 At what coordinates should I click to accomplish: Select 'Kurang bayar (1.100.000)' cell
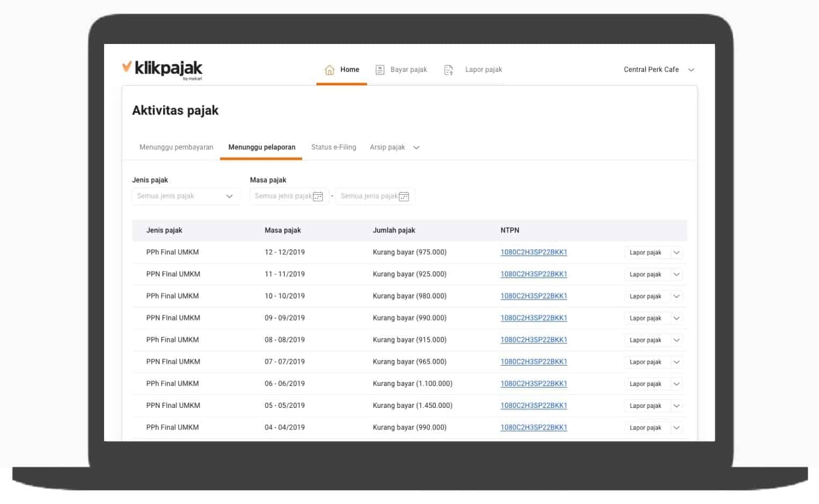click(413, 384)
